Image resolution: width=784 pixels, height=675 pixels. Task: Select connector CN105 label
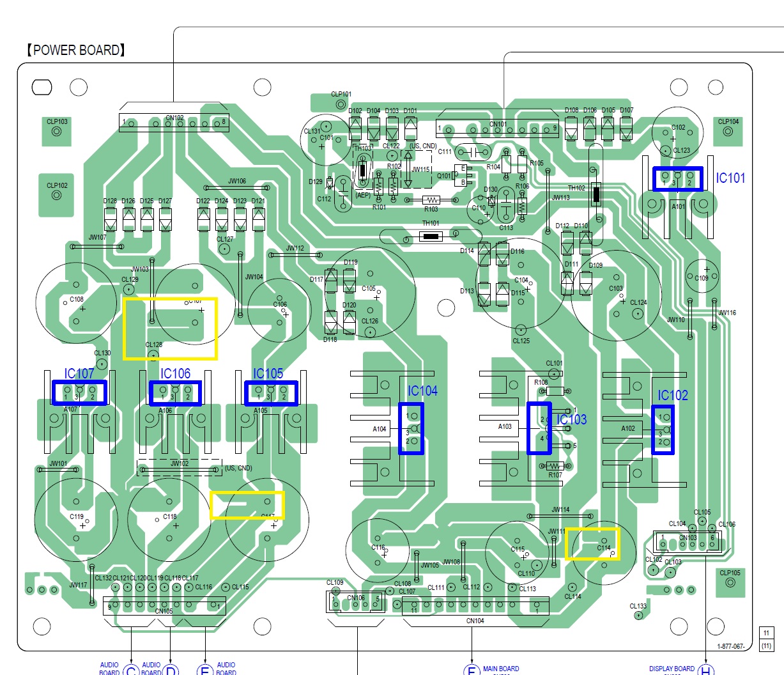click(164, 611)
